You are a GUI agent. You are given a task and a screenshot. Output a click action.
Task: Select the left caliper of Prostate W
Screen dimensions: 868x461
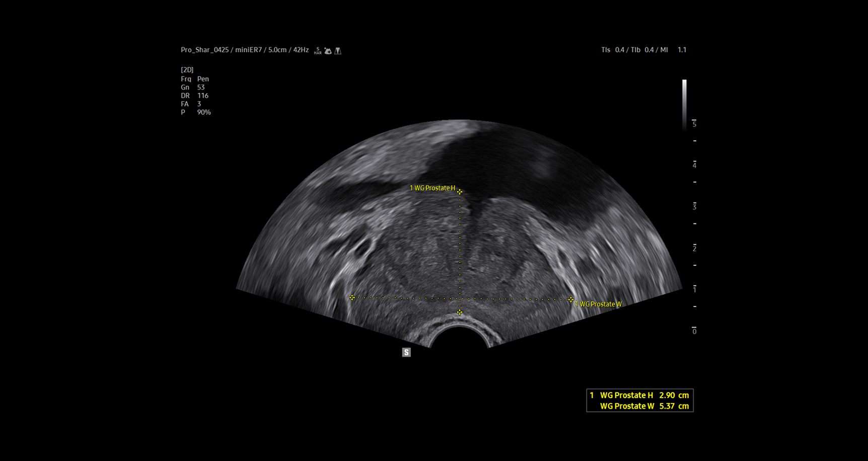pyautogui.click(x=352, y=298)
